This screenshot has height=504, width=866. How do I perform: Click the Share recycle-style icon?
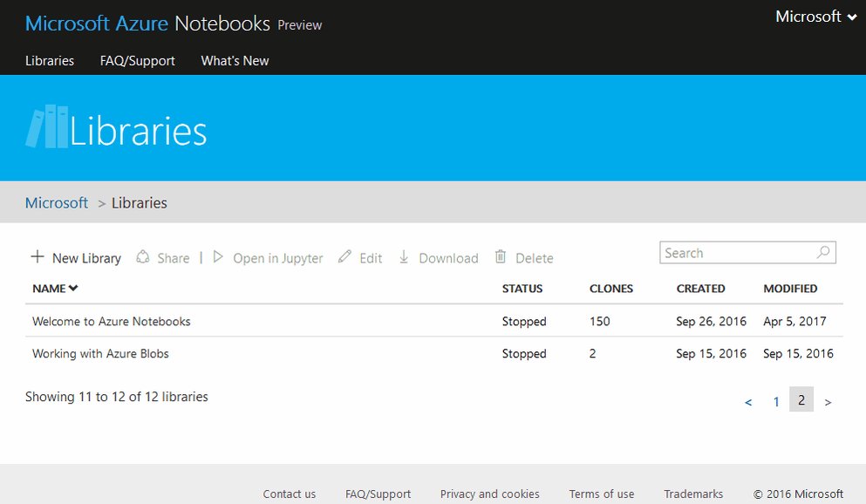(x=143, y=256)
